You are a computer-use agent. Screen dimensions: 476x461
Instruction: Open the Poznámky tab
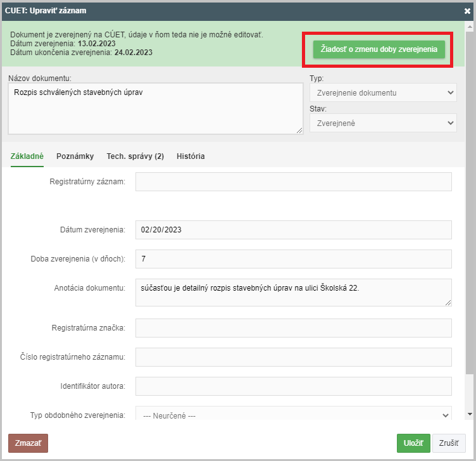(x=75, y=156)
